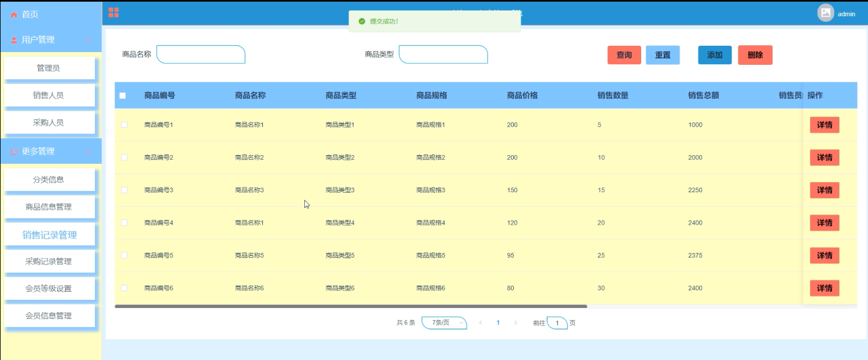Open 商品信息管理 in the sidebar
The width and height of the screenshot is (868, 360).
49,207
